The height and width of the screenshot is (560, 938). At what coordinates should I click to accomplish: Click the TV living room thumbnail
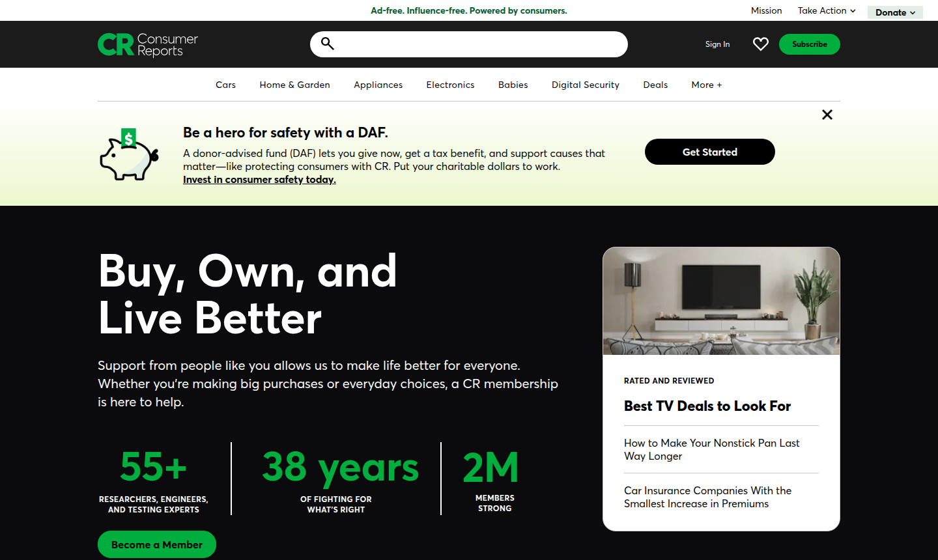pos(721,301)
